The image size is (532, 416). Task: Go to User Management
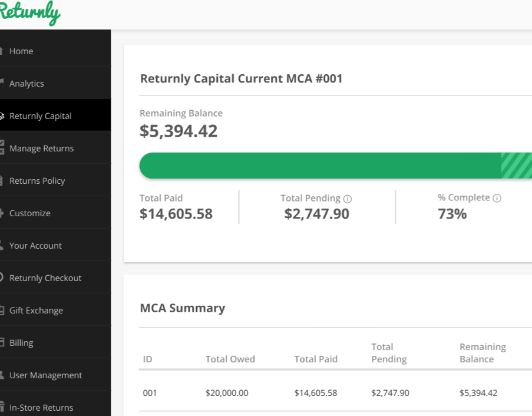tap(55, 375)
